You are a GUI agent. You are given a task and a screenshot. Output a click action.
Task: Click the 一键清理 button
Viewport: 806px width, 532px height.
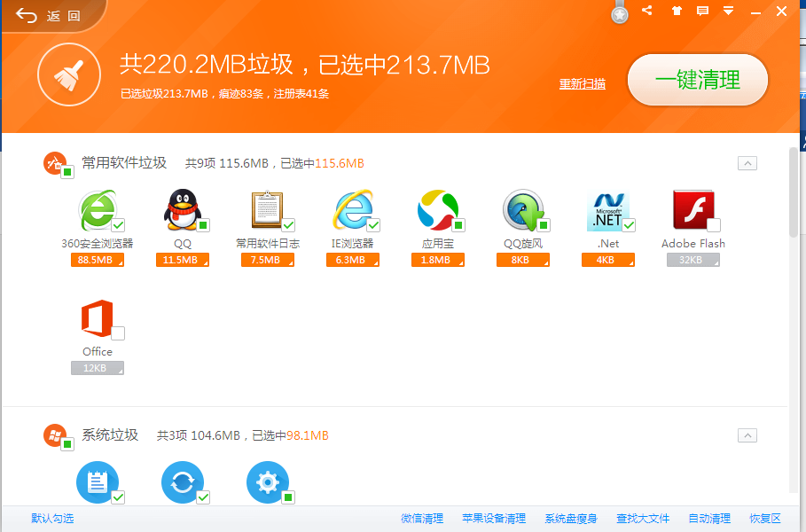tap(698, 80)
